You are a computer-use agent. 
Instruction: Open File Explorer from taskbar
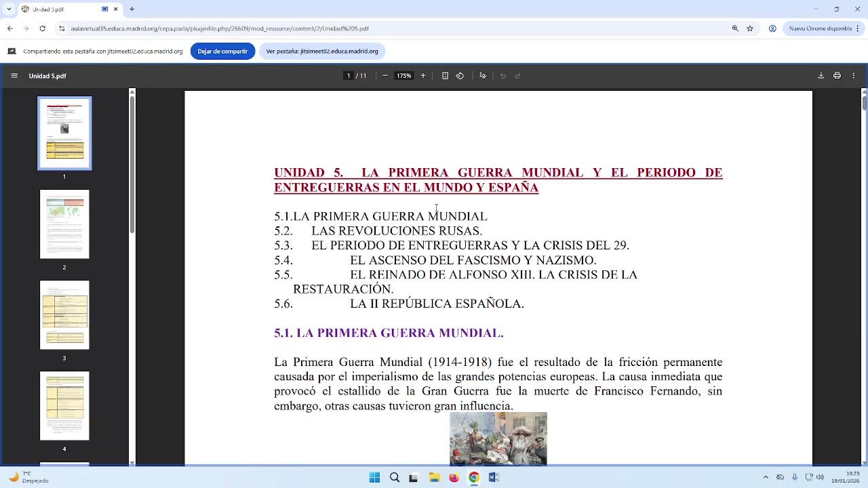click(434, 478)
